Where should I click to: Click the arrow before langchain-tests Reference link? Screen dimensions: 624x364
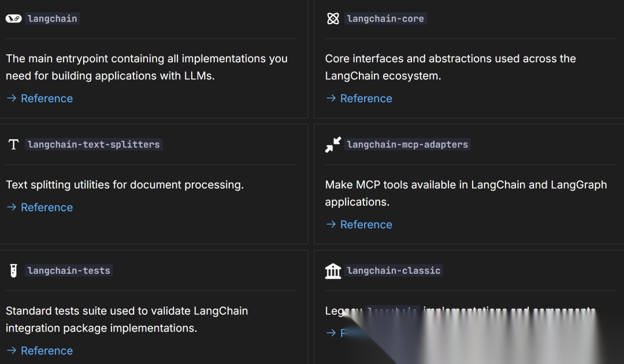tap(12, 350)
